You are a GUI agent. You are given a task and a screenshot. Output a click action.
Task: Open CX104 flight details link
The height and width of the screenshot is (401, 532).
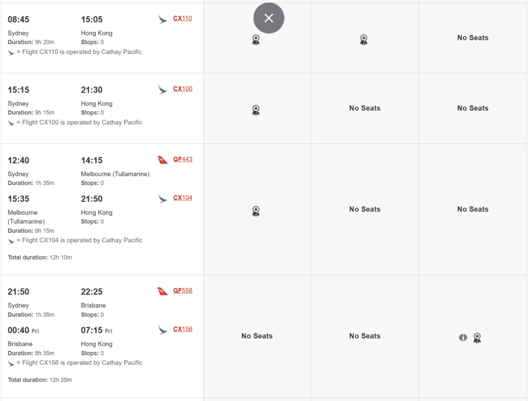point(182,198)
